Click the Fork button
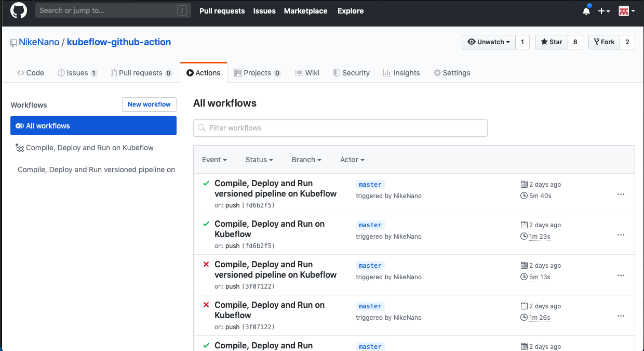Screen dimensions: 644x351 pyautogui.click(x=603, y=42)
